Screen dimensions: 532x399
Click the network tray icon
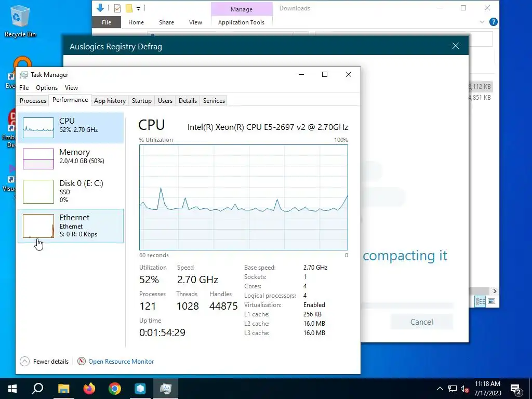(x=453, y=389)
